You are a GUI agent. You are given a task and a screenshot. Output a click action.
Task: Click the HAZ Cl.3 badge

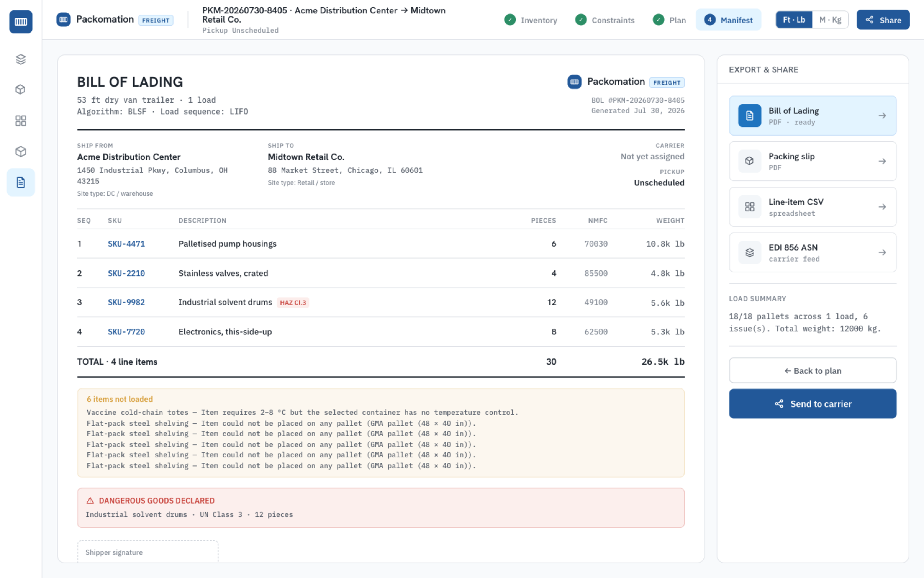click(x=293, y=303)
